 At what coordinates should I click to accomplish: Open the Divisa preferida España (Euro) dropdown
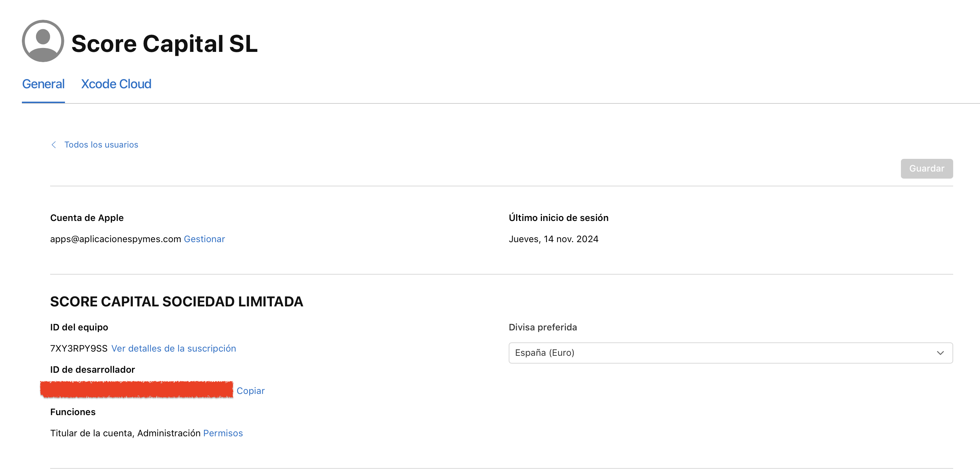(x=730, y=353)
